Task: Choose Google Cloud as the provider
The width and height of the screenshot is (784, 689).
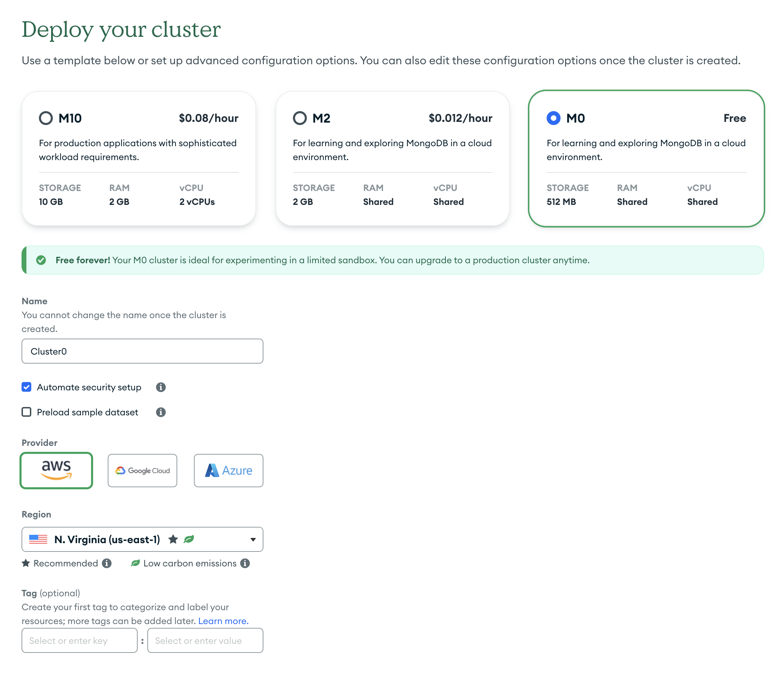Action: [x=142, y=470]
